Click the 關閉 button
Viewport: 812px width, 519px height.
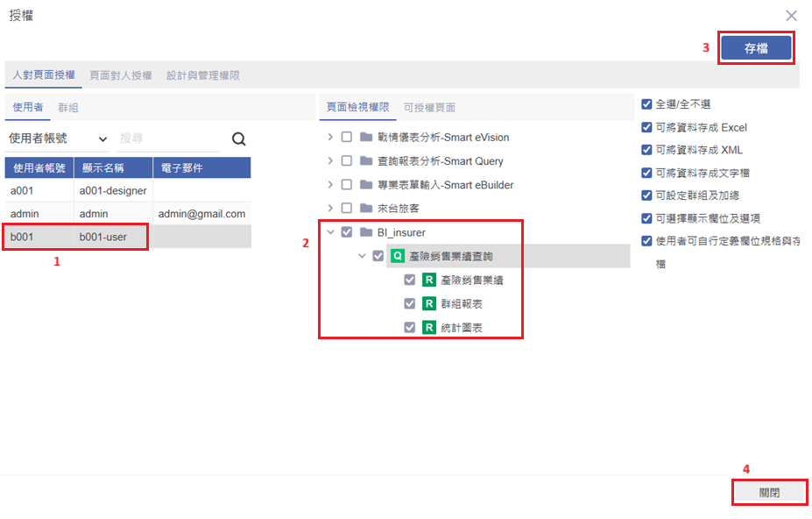click(x=769, y=493)
